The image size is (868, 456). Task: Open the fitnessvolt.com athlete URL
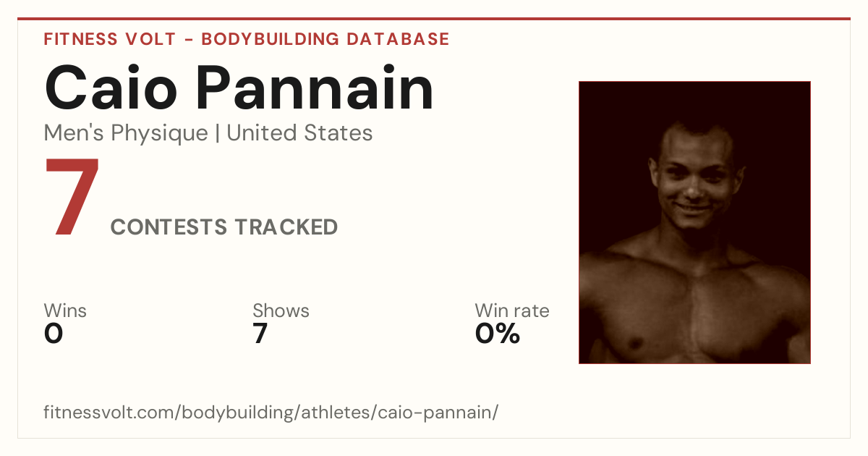(271, 413)
